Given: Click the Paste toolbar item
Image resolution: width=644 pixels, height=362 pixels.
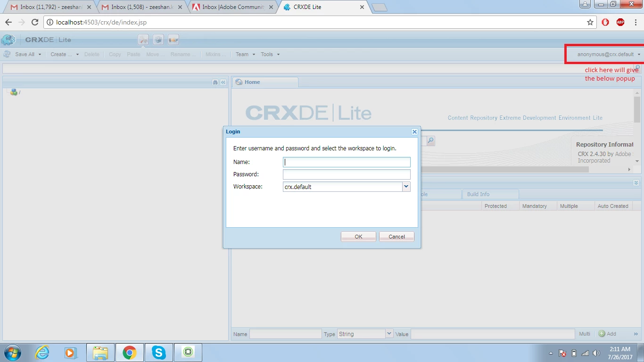Looking at the screenshot, I should point(133,54).
